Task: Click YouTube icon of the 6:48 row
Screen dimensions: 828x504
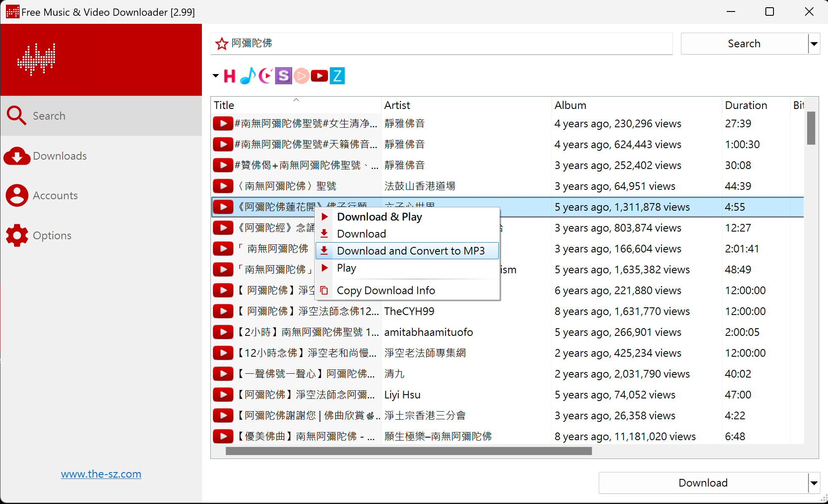Action: click(223, 436)
